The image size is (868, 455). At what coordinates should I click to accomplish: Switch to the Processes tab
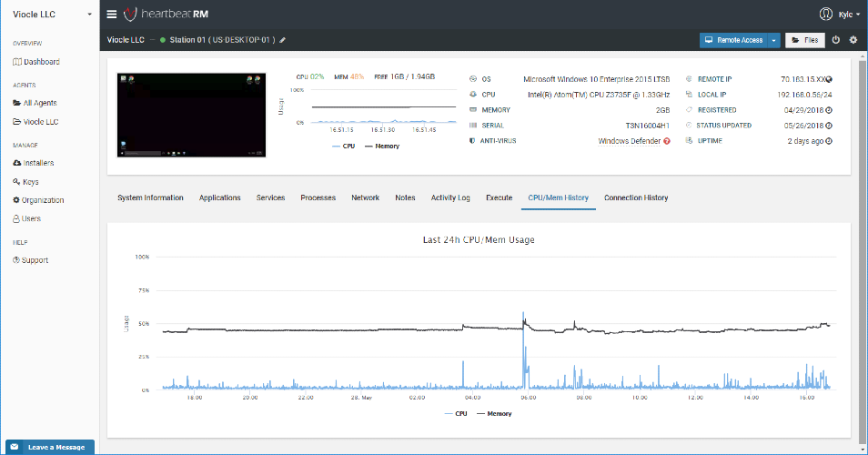[x=318, y=197]
